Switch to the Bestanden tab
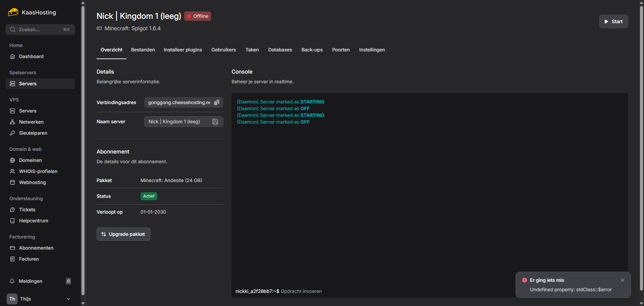 (x=143, y=50)
